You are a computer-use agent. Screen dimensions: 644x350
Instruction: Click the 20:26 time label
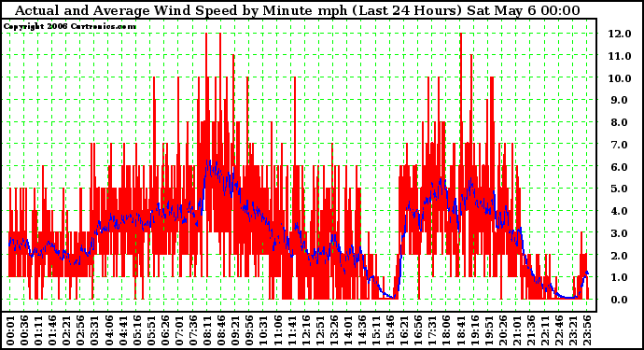tap(503, 330)
